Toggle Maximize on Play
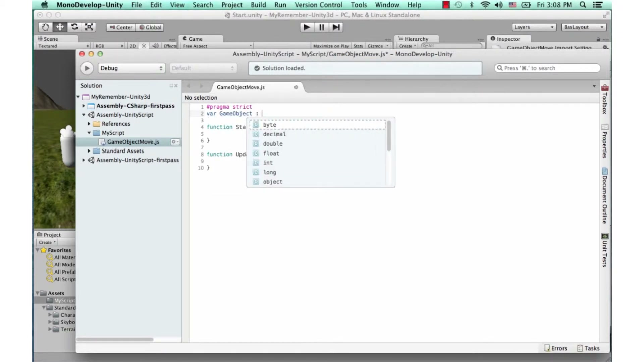 pos(331,46)
